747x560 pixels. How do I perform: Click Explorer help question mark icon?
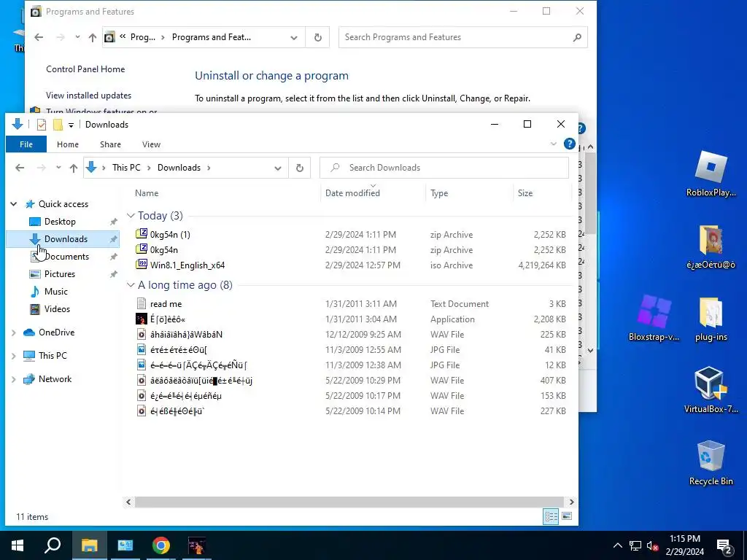pos(569,144)
